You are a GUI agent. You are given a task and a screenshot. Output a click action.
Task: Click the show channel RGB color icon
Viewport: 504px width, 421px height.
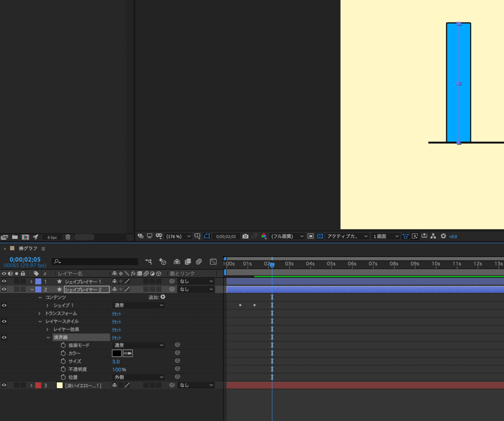coord(264,236)
